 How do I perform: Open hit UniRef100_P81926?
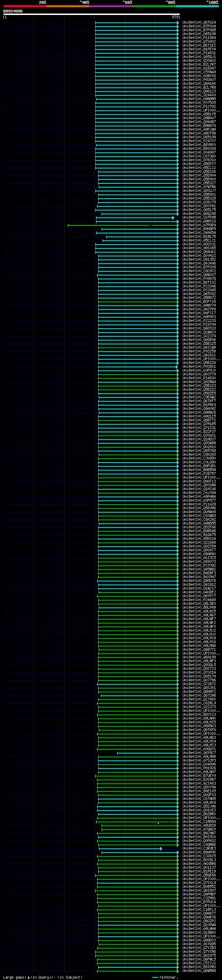[x=199, y=768]
